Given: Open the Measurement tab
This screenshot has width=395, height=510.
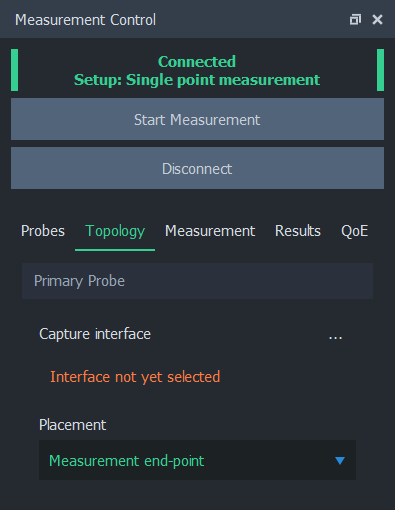Looking at the screenshot, I should [210, 231].
